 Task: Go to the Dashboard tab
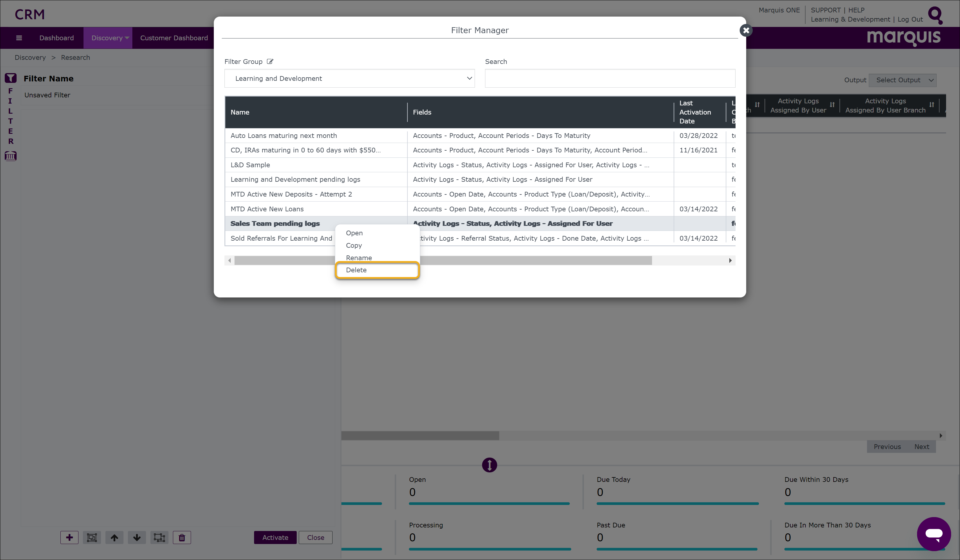click(56, 38)
